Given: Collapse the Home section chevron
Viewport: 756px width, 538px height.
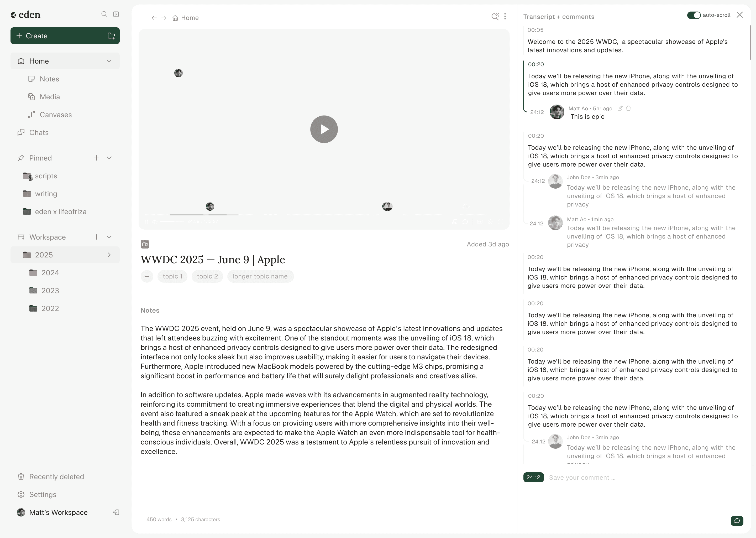Looking at the screenshot, I should pyautogui.click(x=109, y=61).
